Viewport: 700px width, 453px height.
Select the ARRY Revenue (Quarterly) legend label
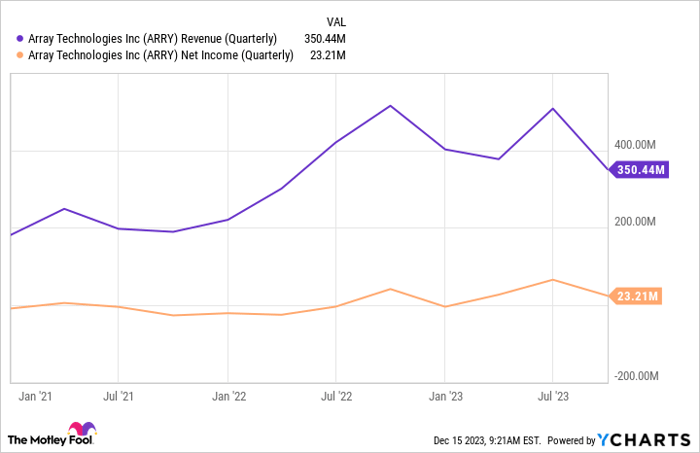pyautogui.click(x=153, y=39)
